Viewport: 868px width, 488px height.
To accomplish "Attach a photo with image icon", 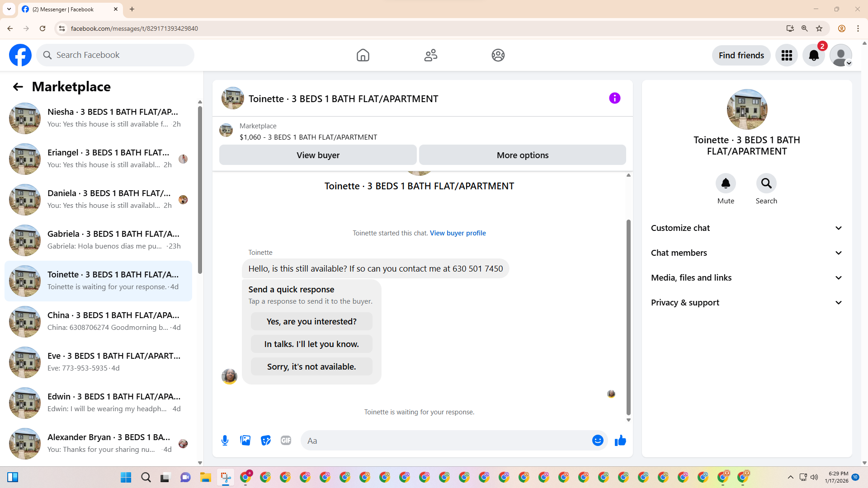I will pos(245,441).
